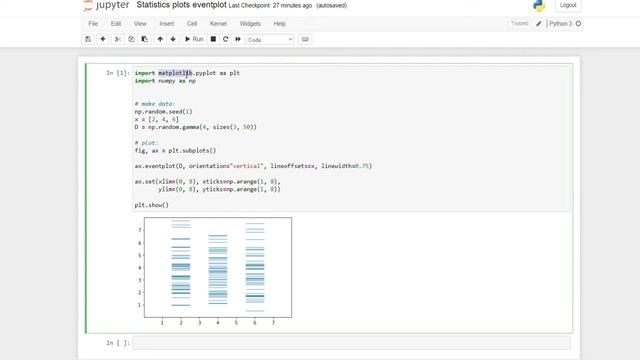
Task: Click the Trusted notebook indicator
Action: tap(519, 24)
